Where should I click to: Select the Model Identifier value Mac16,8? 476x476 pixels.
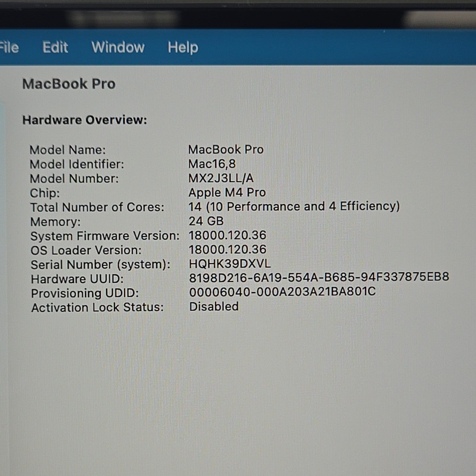click(x=212, y=164)
